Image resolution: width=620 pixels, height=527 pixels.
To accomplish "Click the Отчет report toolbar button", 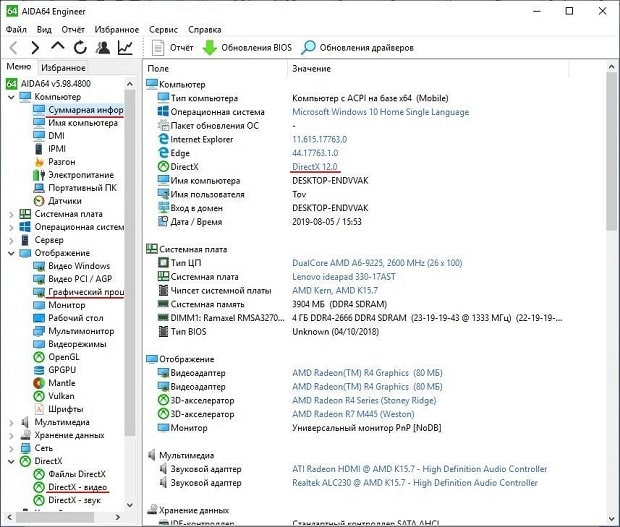I will [172, 48].
